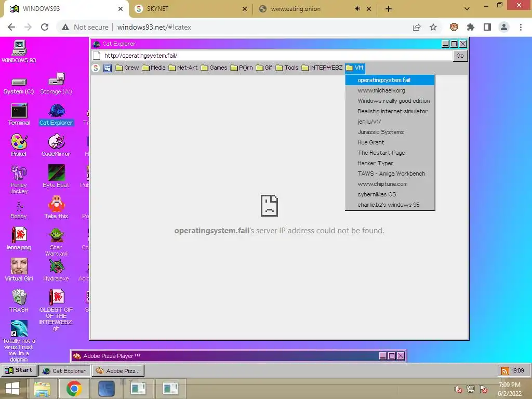
Task: Select www.michaelv.org in VM menu
Action: pyautogui.click(x=390, y=90)
